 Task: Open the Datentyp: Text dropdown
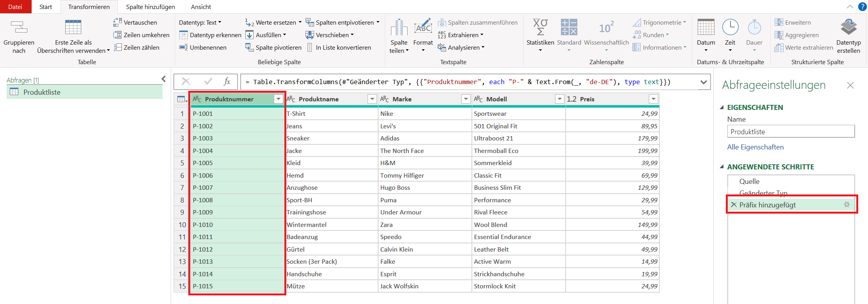pyautogui.click(x=200, y=22)
